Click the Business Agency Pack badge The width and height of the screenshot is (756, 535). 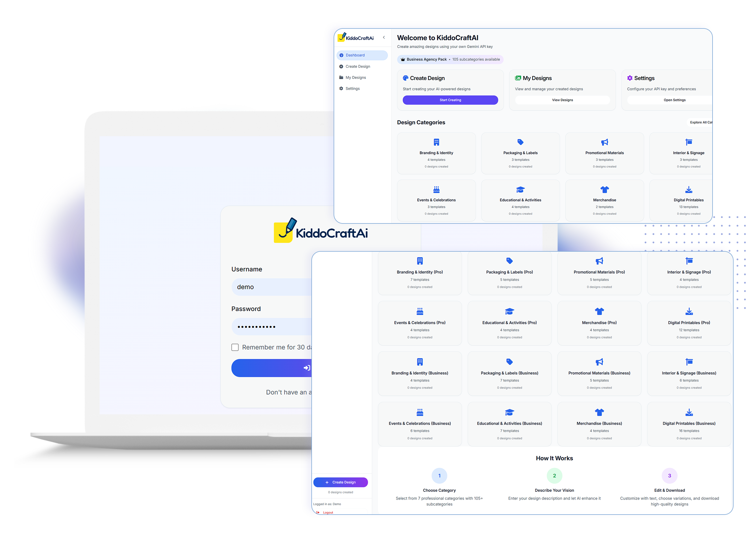450,59
